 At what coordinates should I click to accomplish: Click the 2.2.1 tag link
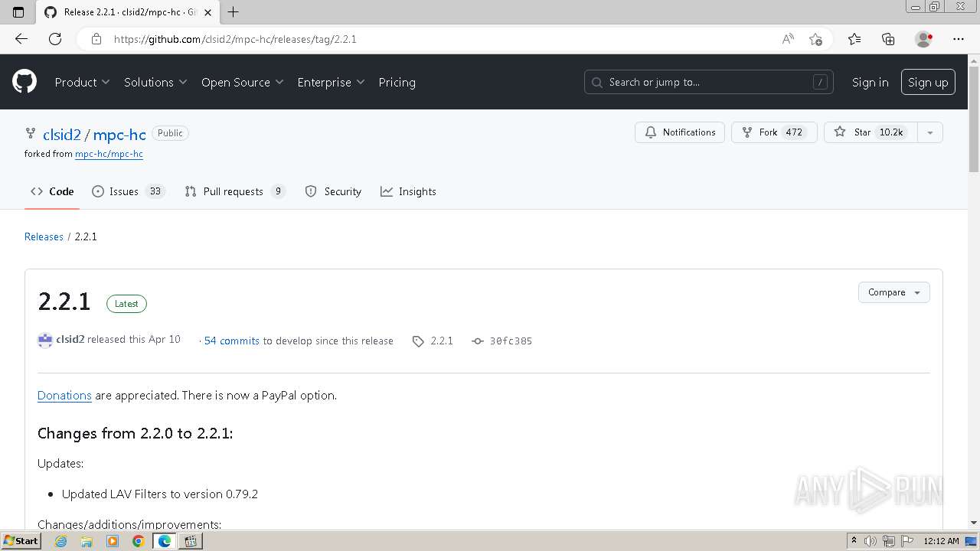(x=442, y=341)
